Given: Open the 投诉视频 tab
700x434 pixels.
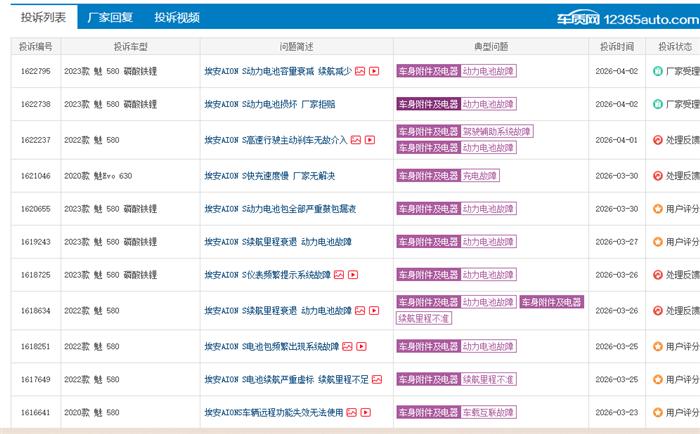Looking at the screenshot, I should [177, 18].
